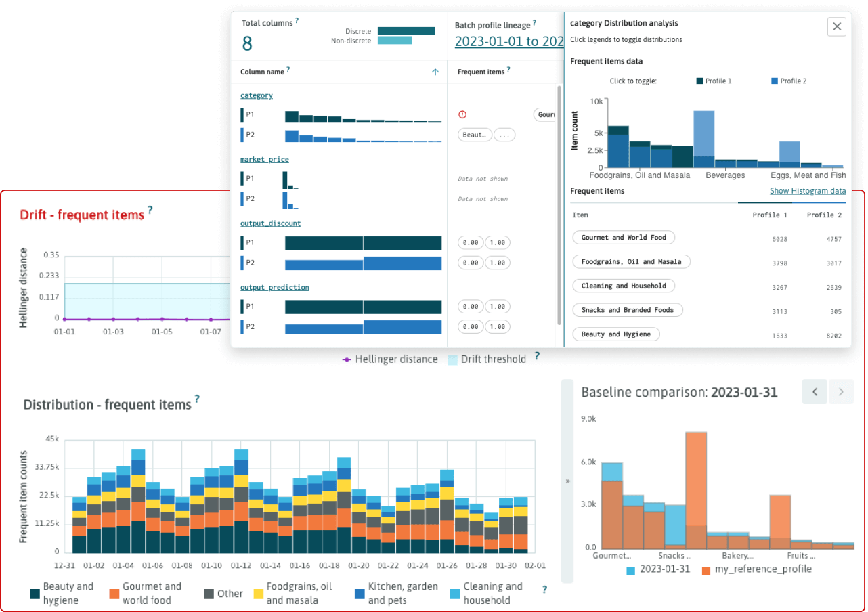Click the Distribution - frequent items help icon
The width and height of the screenshot is (868, 612).
point(196,399)
